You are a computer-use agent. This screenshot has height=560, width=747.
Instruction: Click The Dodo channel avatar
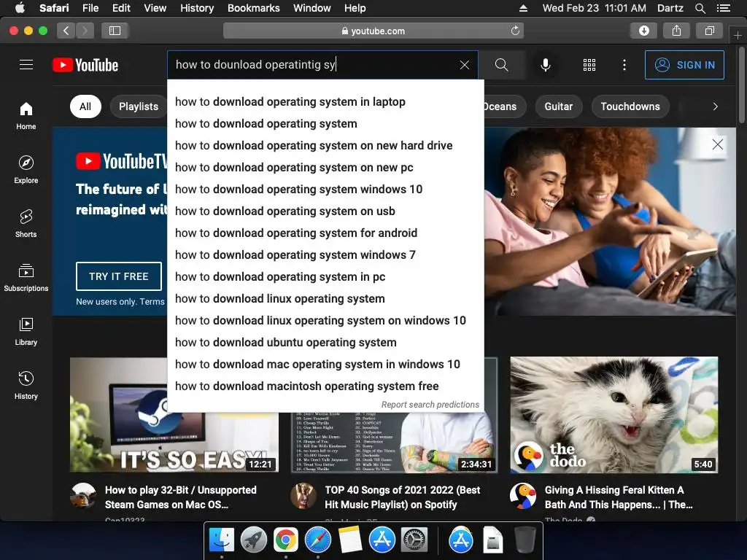click(x=522, y=495)
